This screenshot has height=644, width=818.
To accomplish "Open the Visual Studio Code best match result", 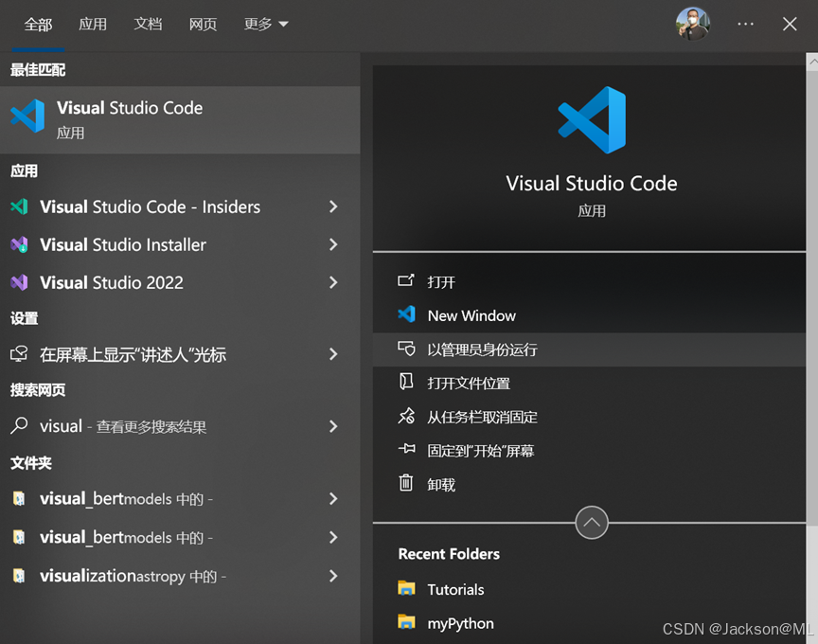I will (x=180, y=119).
